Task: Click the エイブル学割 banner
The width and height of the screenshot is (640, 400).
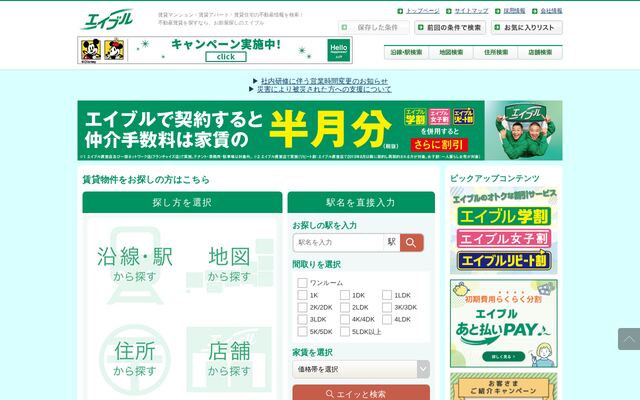Action: [x=504, y=216]
